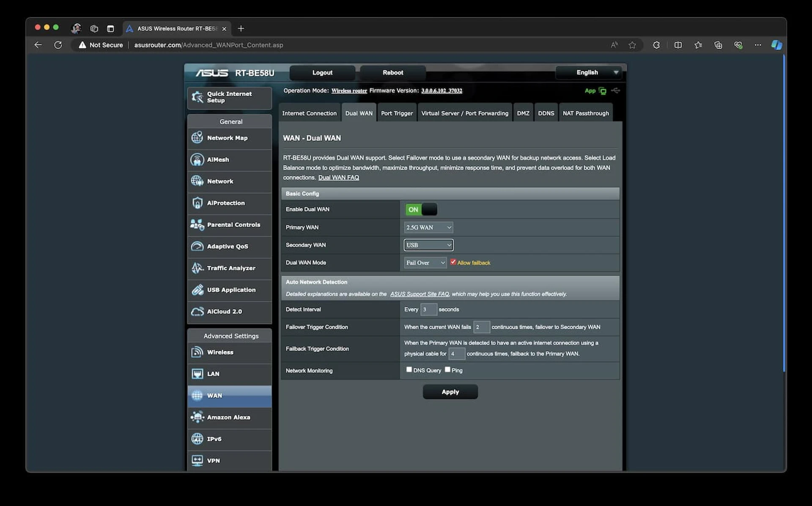This screenshot has width=812, height=506.
Task: Open a new browser tab with plus
Action: tap(241, 28)
